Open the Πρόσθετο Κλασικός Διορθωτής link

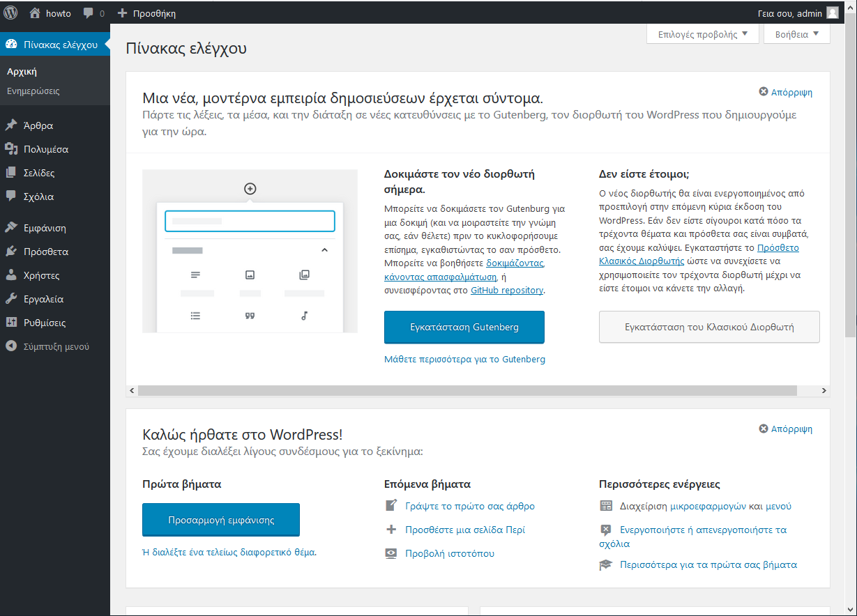click(699, 254)
